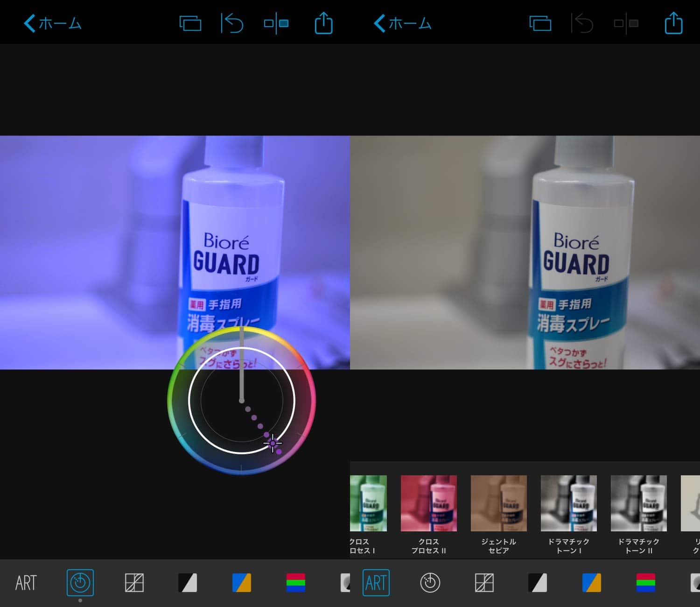Select the color creator dial icon in left toolbar
The height and width of the screenshot is (607, 700).
(80, 583)
